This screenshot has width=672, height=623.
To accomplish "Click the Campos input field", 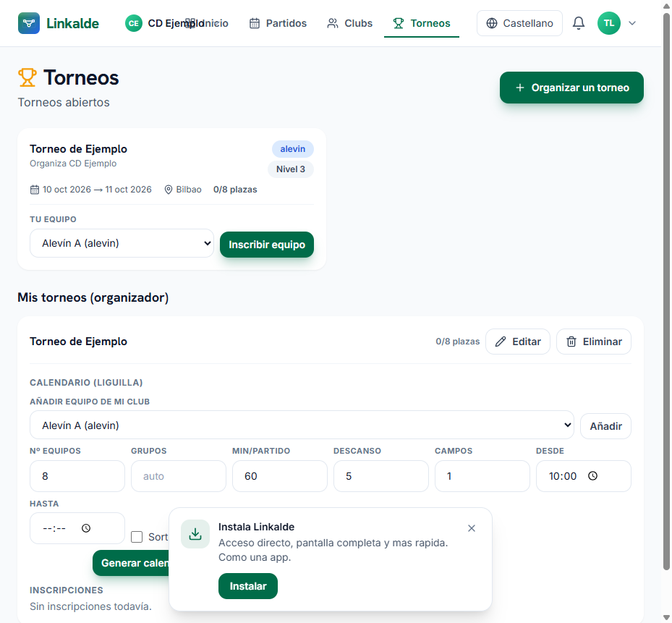I will point(482,476).
